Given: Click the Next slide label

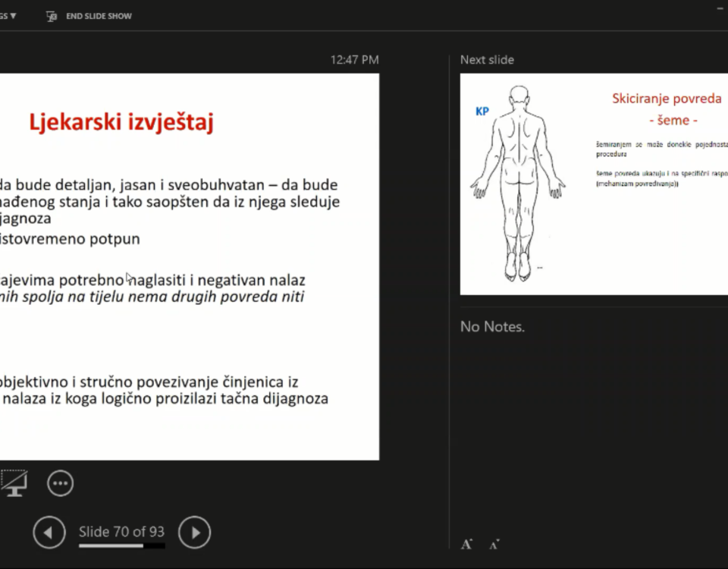Looking at the screenshot, I should [487, 60].
